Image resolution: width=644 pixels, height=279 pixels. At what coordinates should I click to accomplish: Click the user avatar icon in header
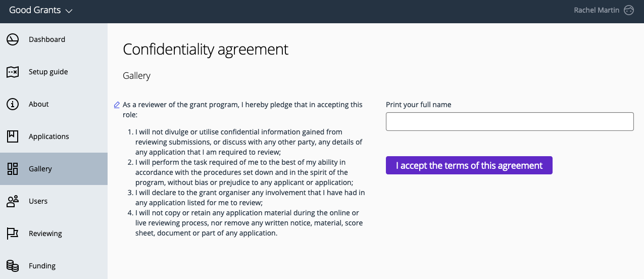[x=629, y=10]
